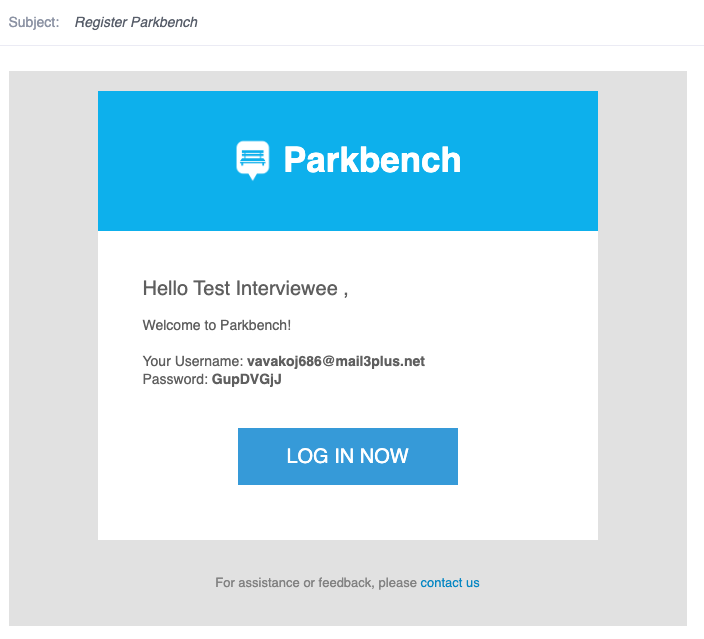Click the Hello Test Interviewee greeting
This screenshot has height=639, width=704.
245,288
